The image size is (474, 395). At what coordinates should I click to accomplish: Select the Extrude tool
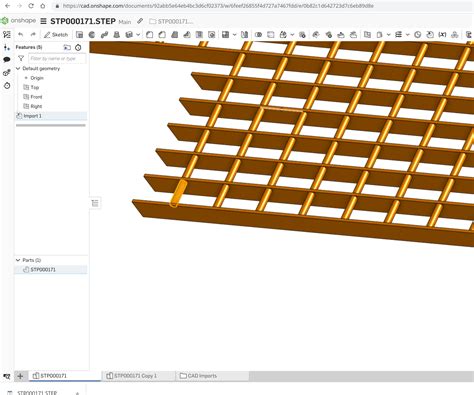(79, 35)
